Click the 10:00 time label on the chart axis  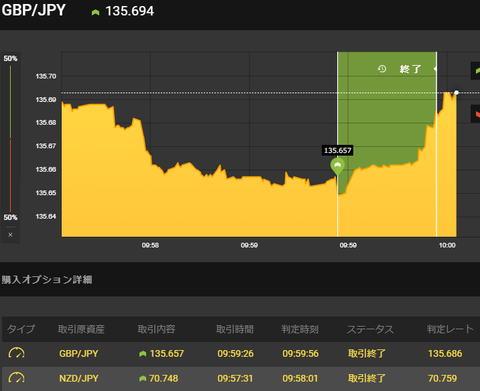coord(447,245)
